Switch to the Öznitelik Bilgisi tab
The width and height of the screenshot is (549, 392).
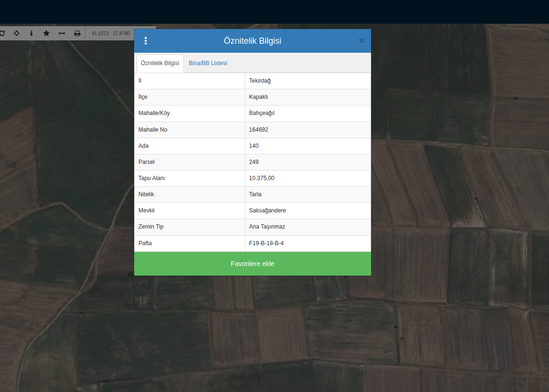pyautogui.click(x=160, y=63)
